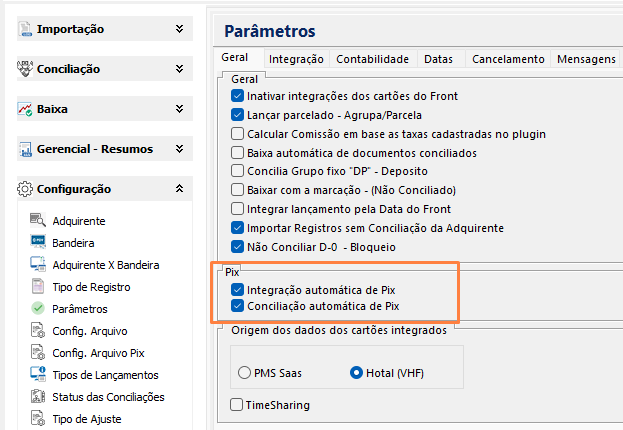Image resolution: width=623 pixels, height=430 pixels.
Task: Click the Adquirente icon in sidebar
Action: (x=38, y=220)
